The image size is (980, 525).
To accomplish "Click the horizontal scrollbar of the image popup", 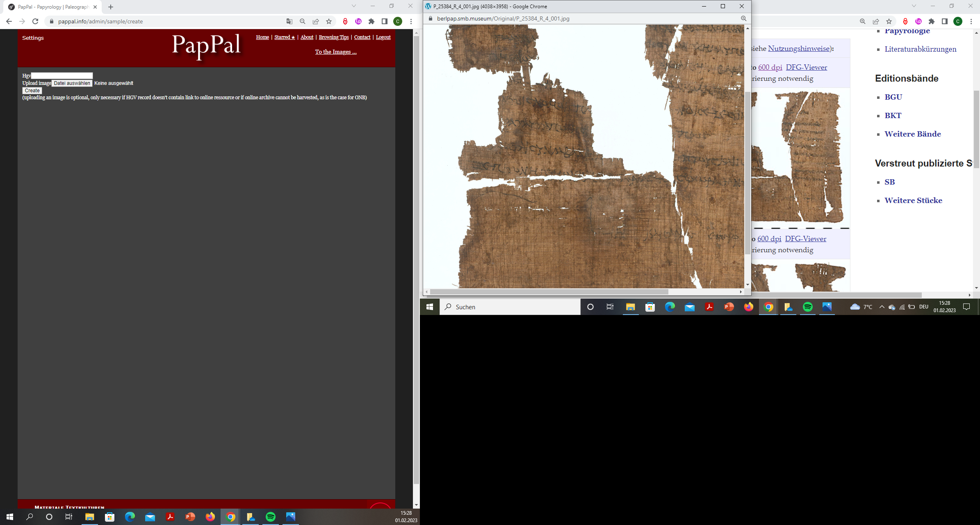I will pos(549,292).
